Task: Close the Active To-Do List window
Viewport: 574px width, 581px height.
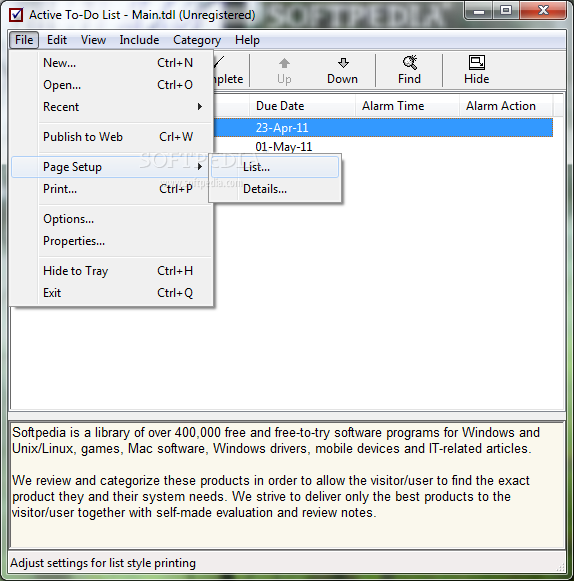Action: tap(543, 11)
